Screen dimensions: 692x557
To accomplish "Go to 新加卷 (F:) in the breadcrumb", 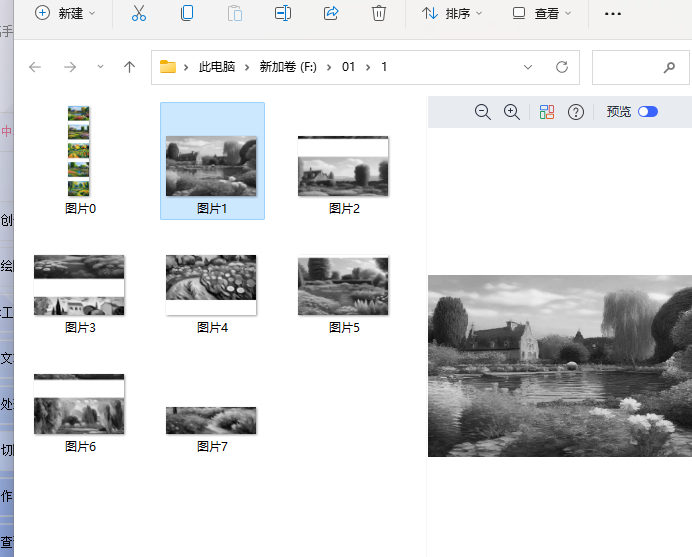I will (x=288, y=67).
